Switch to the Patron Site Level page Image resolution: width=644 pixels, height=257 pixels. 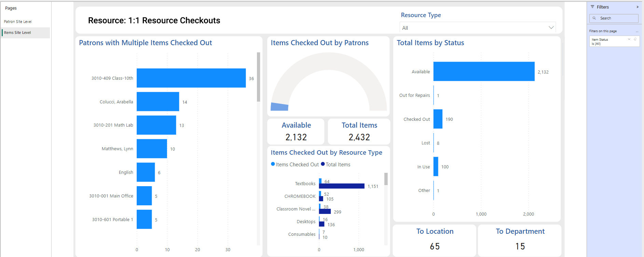click(18, 22)
